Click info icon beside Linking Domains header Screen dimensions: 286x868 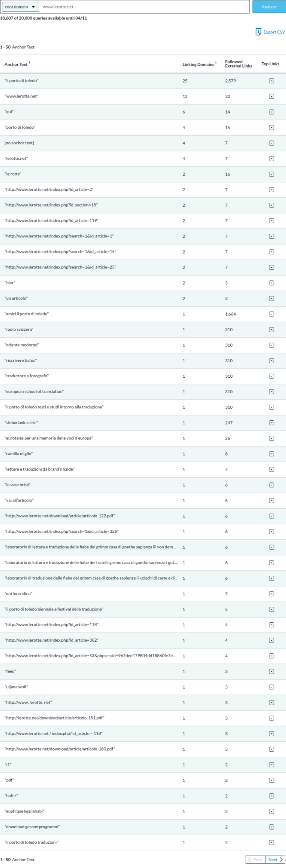click(216, 62)
